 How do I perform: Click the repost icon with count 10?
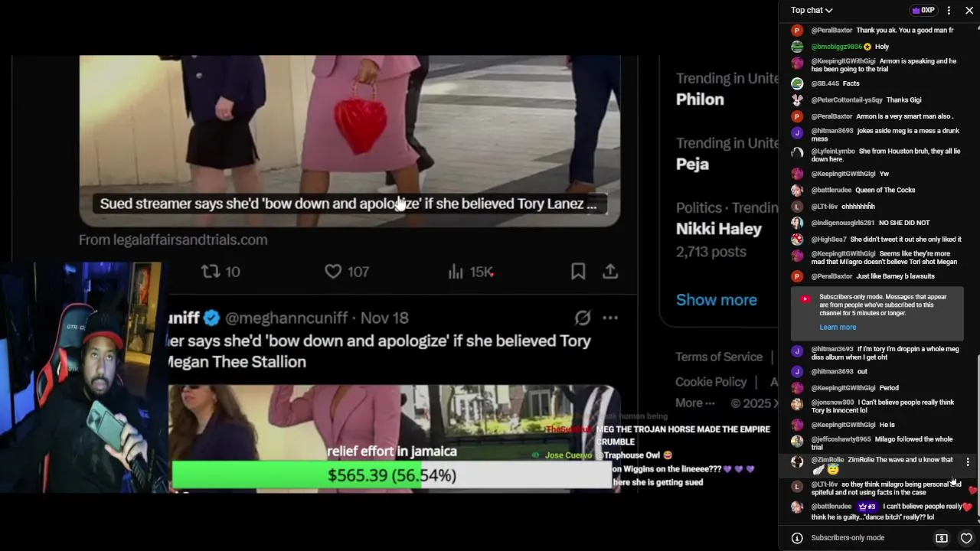point(220,271)
